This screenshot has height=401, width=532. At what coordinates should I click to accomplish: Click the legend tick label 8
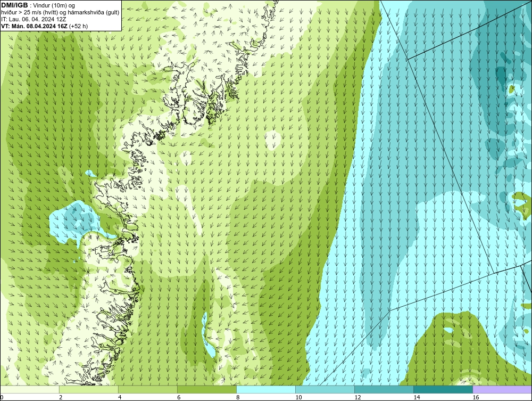238,397
